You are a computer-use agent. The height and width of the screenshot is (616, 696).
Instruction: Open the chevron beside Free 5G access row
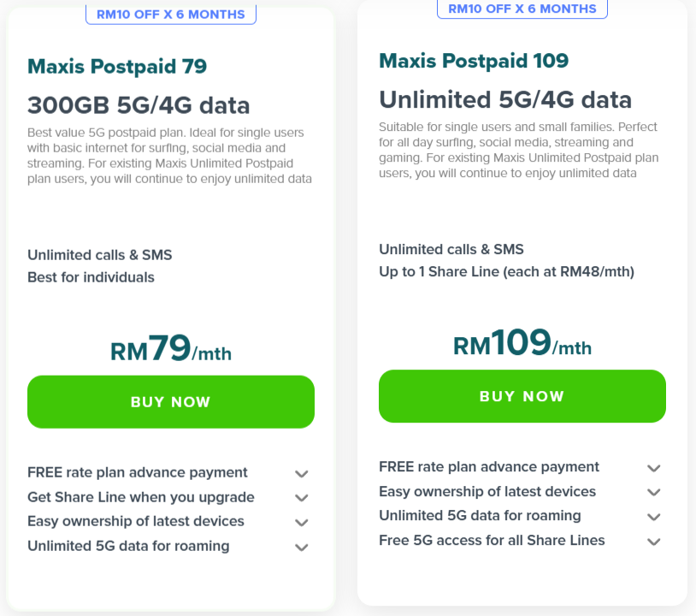654,541
